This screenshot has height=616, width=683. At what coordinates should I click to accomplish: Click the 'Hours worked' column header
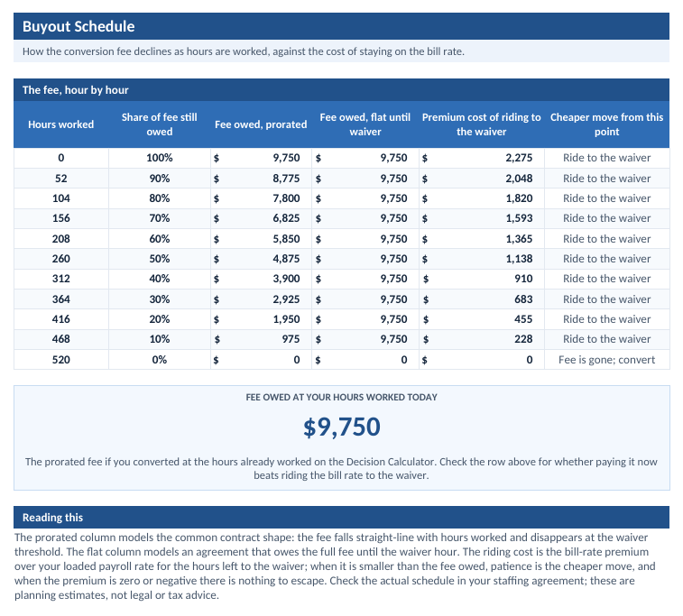coord(61,124)
